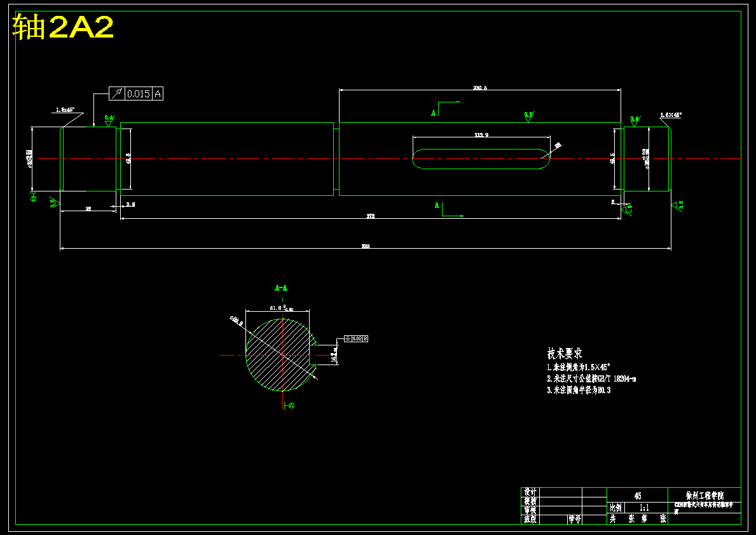Select the '0.015' runout tolerance frame

pyautogui.click(x=136, y=94)
